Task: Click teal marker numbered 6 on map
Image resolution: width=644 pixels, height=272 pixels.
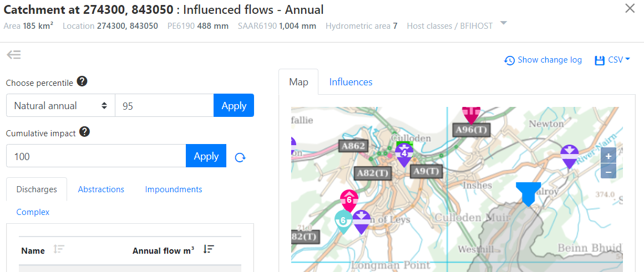Action: click(343, 220)
